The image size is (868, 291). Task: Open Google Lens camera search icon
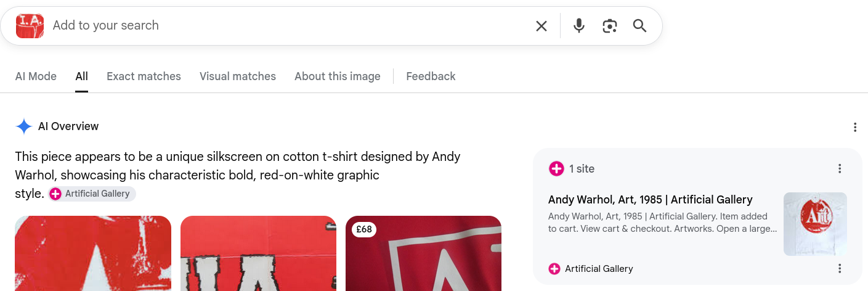610,26
